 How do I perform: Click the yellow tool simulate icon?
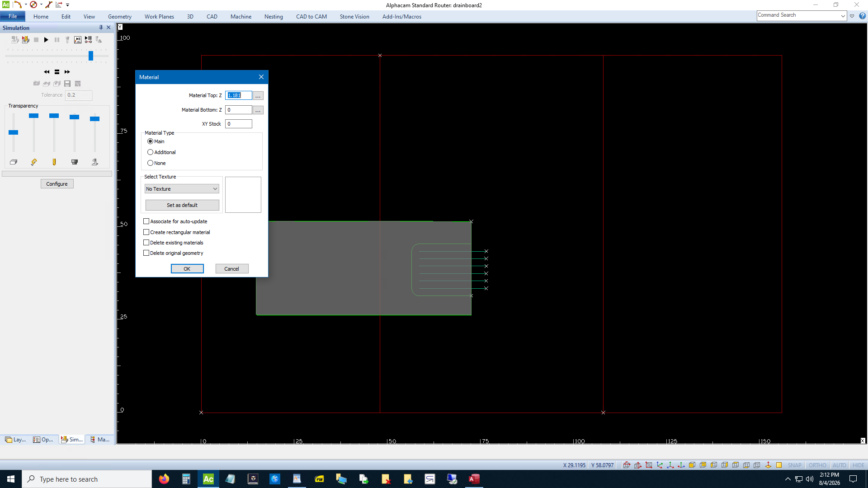[x=26, y=40]
